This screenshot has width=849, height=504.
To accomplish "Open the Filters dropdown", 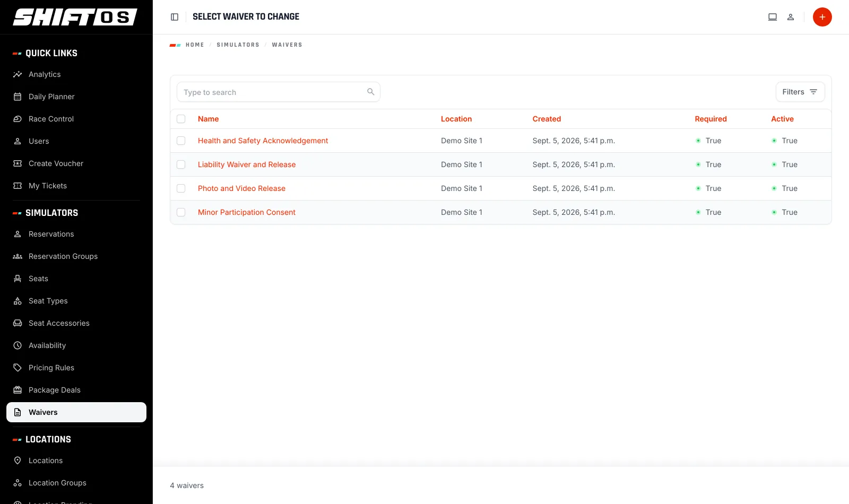I will pyautogui.click(x=800, y=92).
